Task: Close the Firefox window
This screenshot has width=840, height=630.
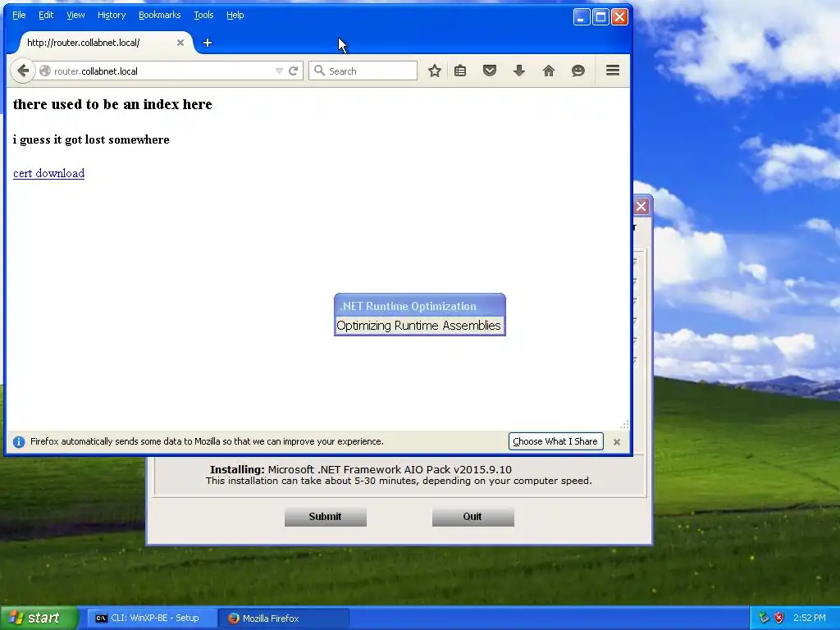Action: click(620, 16)
